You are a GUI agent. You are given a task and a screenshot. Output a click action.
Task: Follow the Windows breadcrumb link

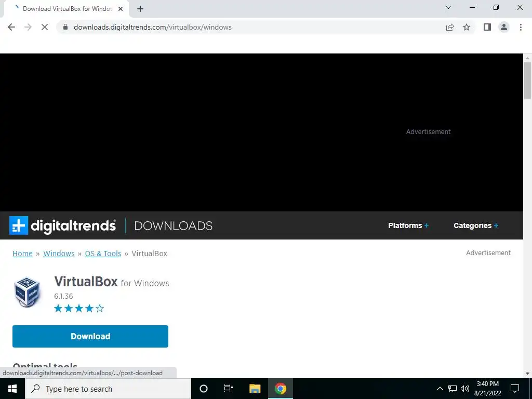(59, 254)
